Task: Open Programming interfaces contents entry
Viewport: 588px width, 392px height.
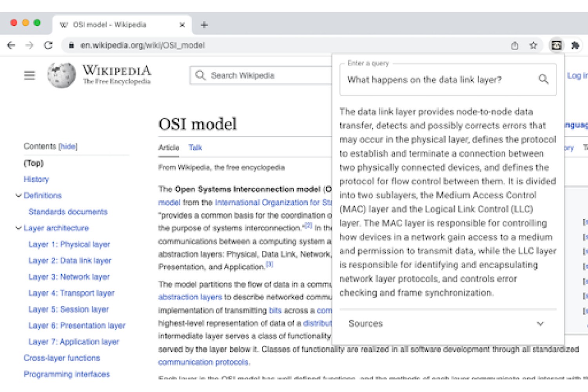Action: pyautogui.click(x=67, y=374)
